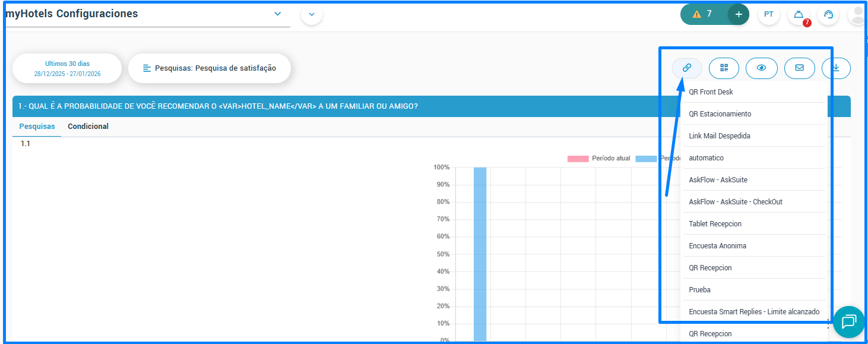Switch to the Condicional tab
Screen dimensions: 868x344
pyautogui.click(x=88, y=127)
